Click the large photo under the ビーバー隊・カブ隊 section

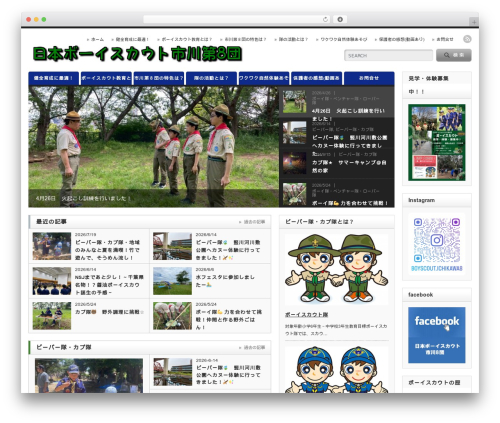[89, 375]
